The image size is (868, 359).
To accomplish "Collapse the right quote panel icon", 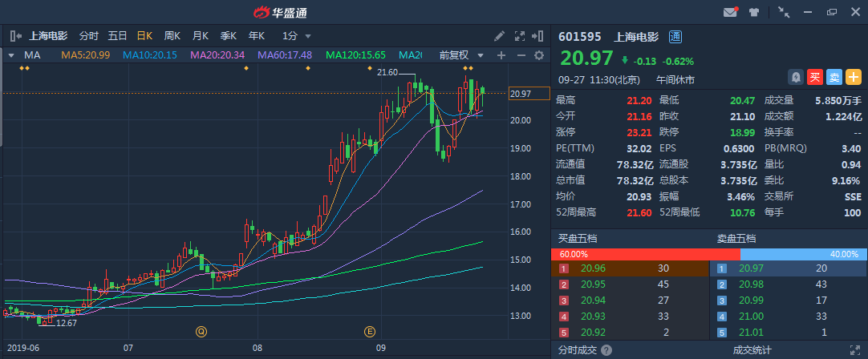I will tap(537, 36).
